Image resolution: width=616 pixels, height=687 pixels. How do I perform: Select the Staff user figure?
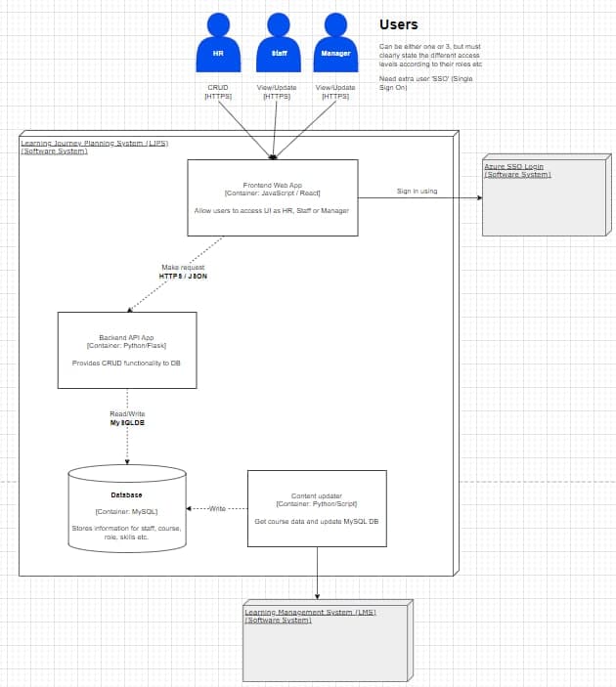click(x=278, y=46)
